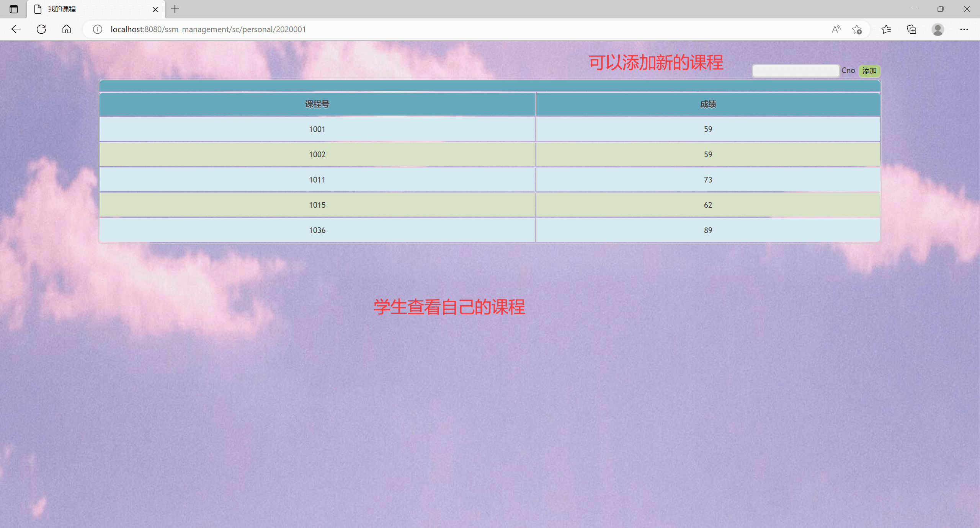Click the Cno input field
980x528 pixels.
tap(795, 70)
